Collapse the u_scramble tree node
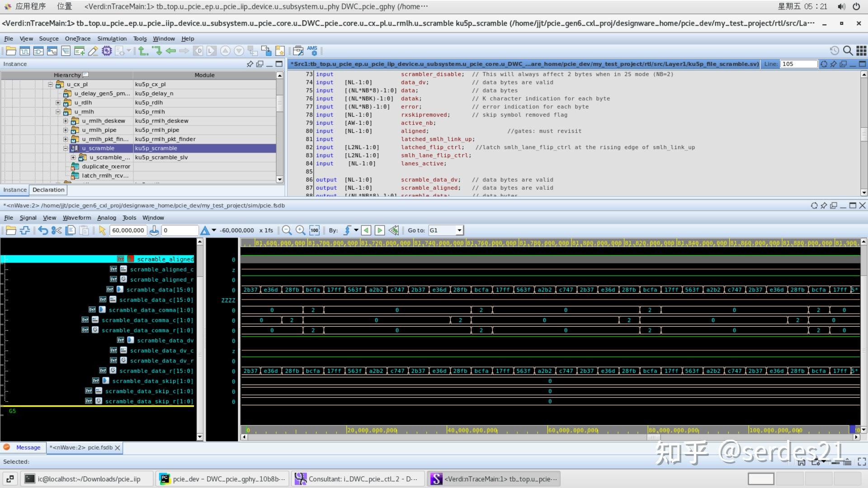Screen dimensions: 868x488 pyautogui.click(x=66, y=148)
